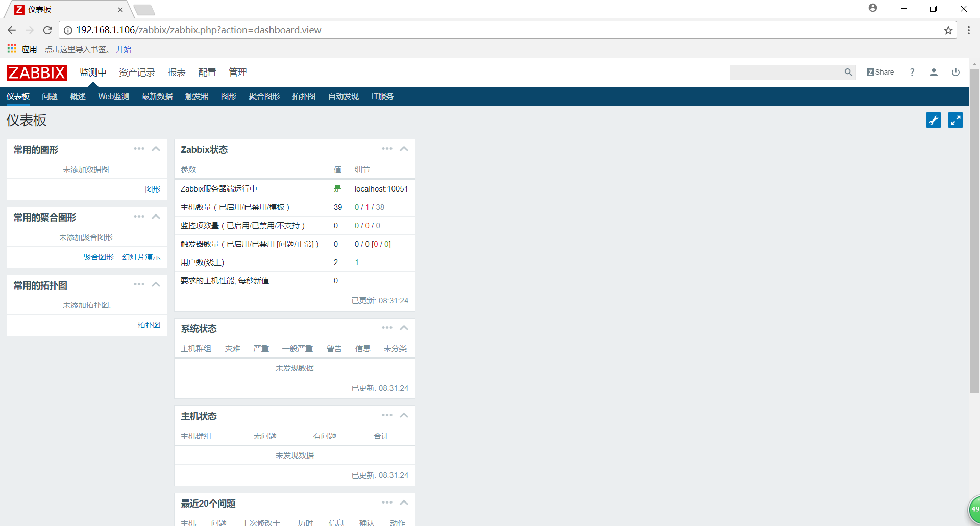Click the Zabbix search input field

point(786,73)
